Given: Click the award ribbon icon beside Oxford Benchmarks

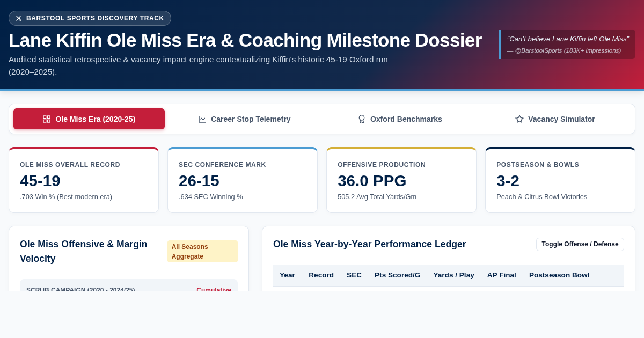Looking at the screenshot, I should [x=362, y=119].
